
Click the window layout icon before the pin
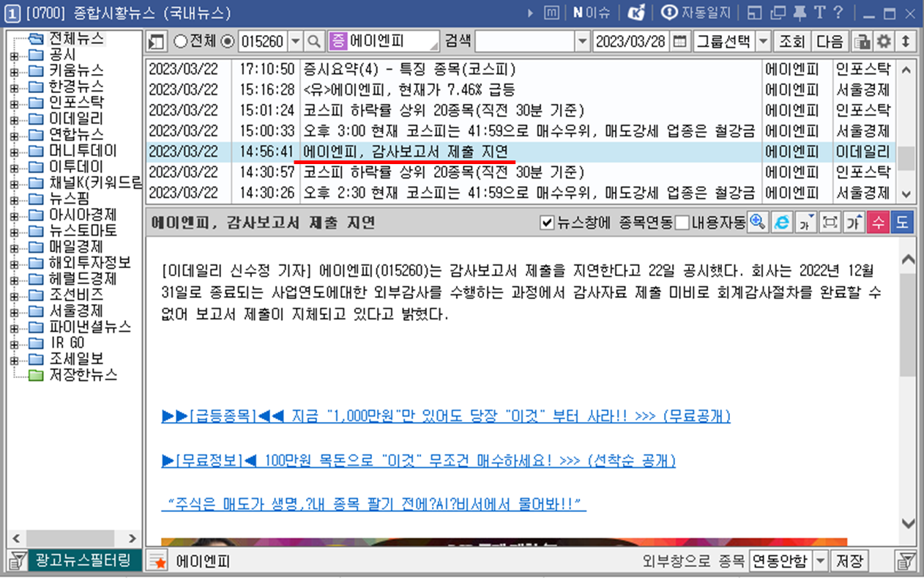[755, 12]
